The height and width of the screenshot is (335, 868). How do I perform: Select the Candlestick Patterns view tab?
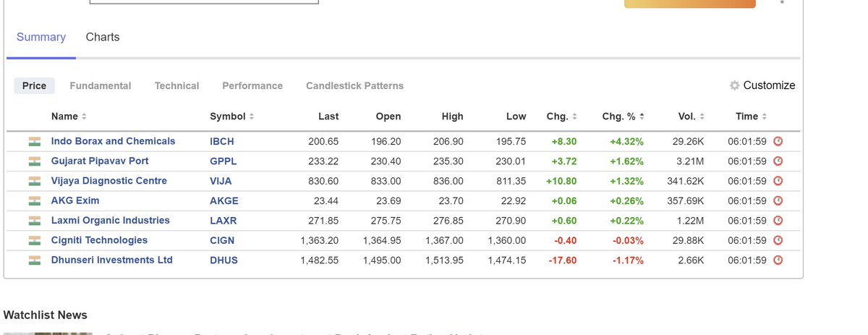pyautogui.click(x=354, y=85)
